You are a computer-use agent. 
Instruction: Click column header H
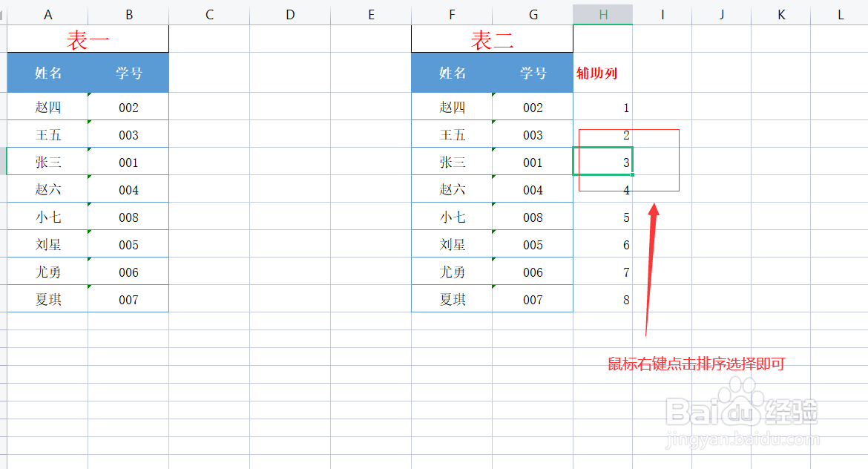[x=602, y=13]
